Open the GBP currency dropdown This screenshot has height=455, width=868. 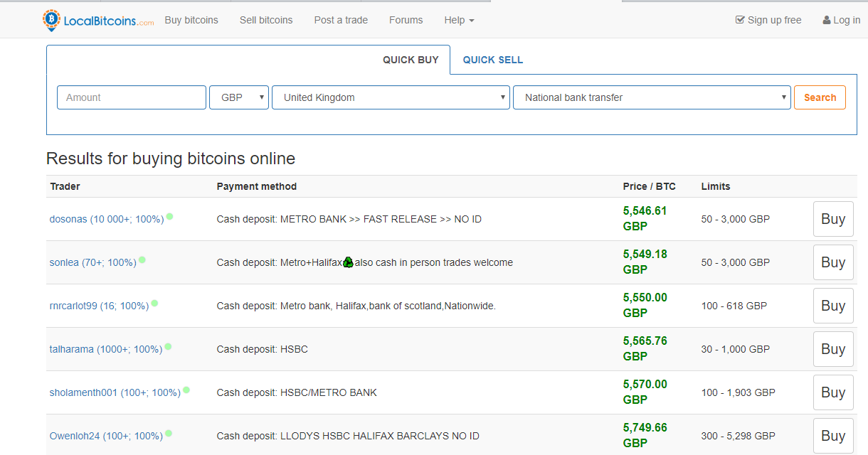(x=239, y=97)
